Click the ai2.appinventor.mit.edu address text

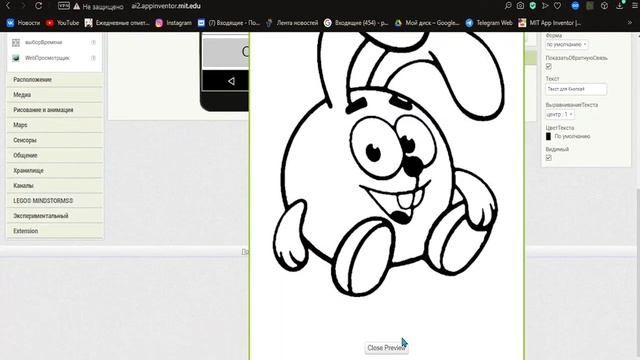coord(166,6)
